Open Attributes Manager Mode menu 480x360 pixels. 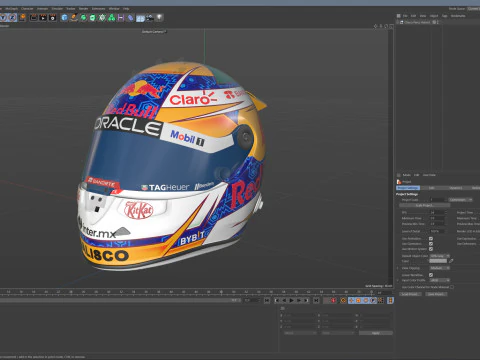coord(407,175)
